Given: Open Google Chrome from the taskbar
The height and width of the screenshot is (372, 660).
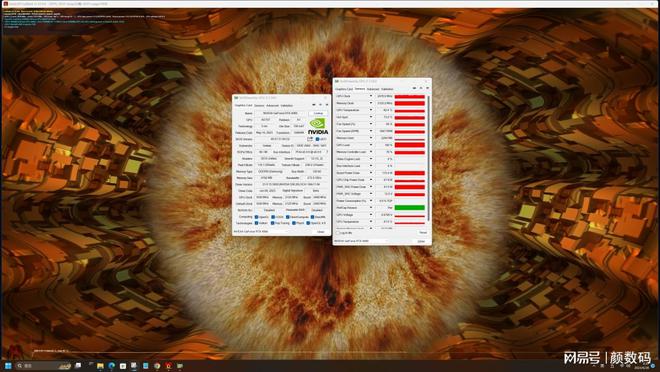Looking at the screenshot, I should pyautogui.click(x=157, y=366).
